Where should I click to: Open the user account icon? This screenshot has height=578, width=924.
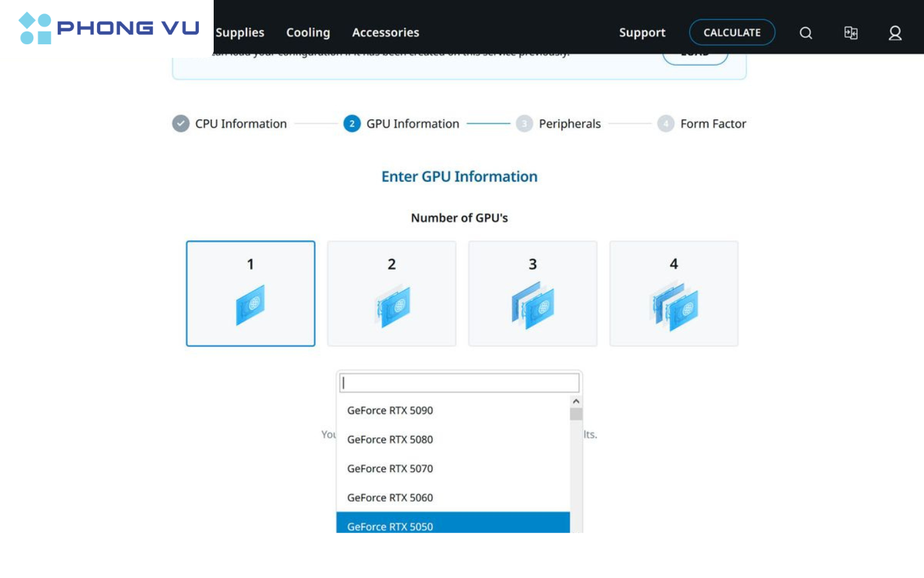pos(895,33)
